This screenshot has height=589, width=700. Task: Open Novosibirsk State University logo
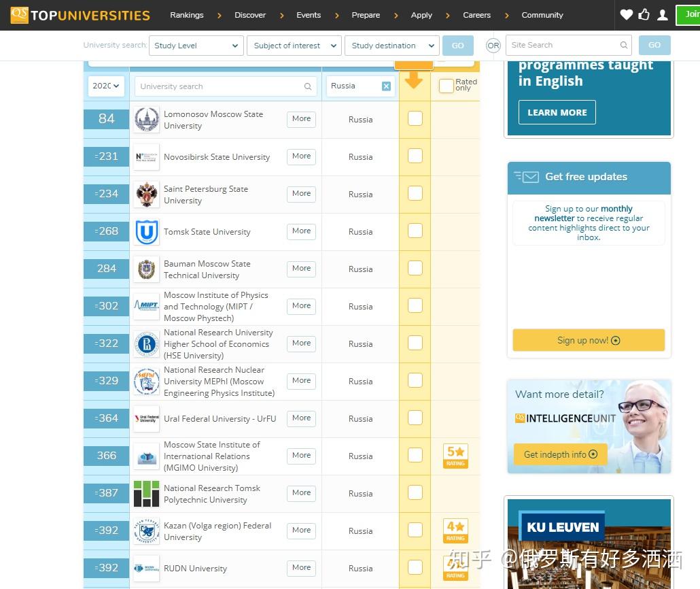[146, 157]
